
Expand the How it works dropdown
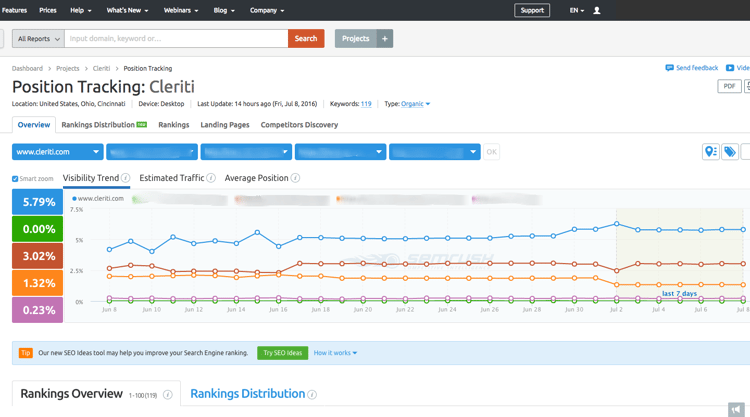(335, 353)
